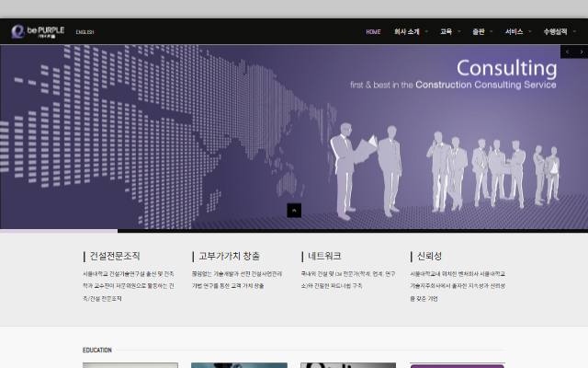This screenshot has height=368, width=588.
Task: Click the Consulting banner headline
Action: coord(506,68)
